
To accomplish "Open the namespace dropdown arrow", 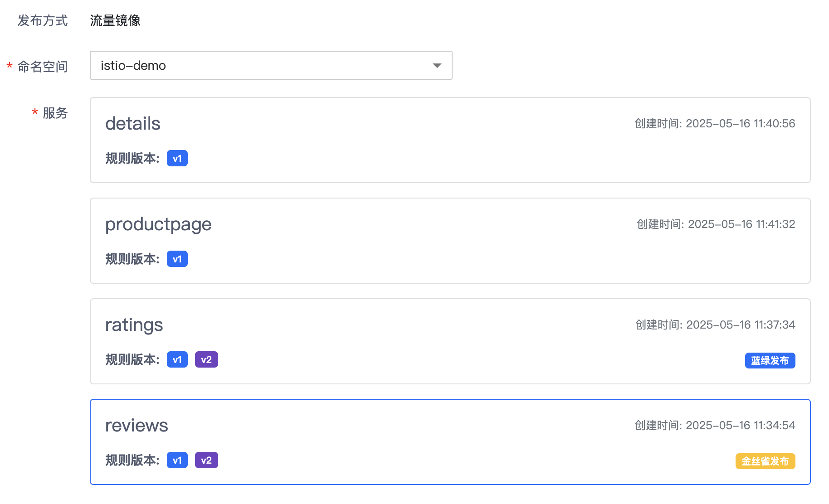I will [x=437, y=66].
